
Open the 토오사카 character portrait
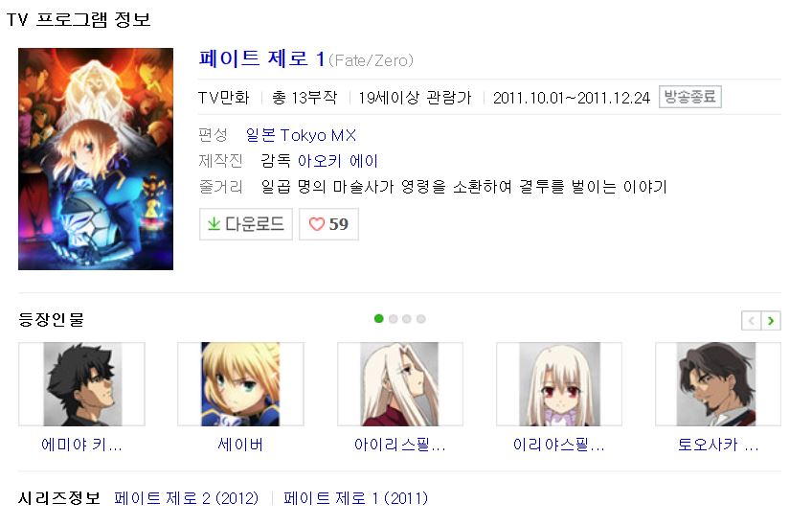point(718,384)
